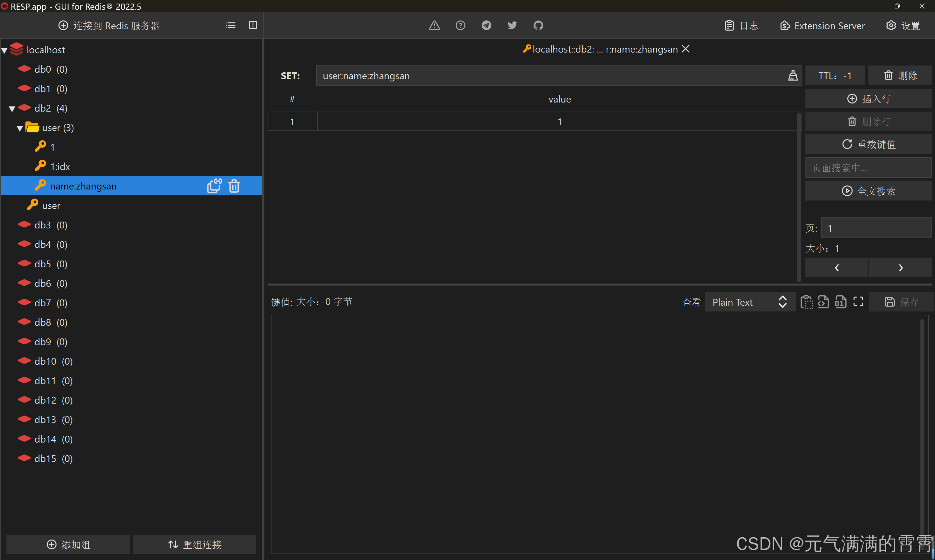Open the Telegram channel icon
Image resolution: width=935 pixels, height=560 pixels.
pyautogui.click(x=486, y=25)
